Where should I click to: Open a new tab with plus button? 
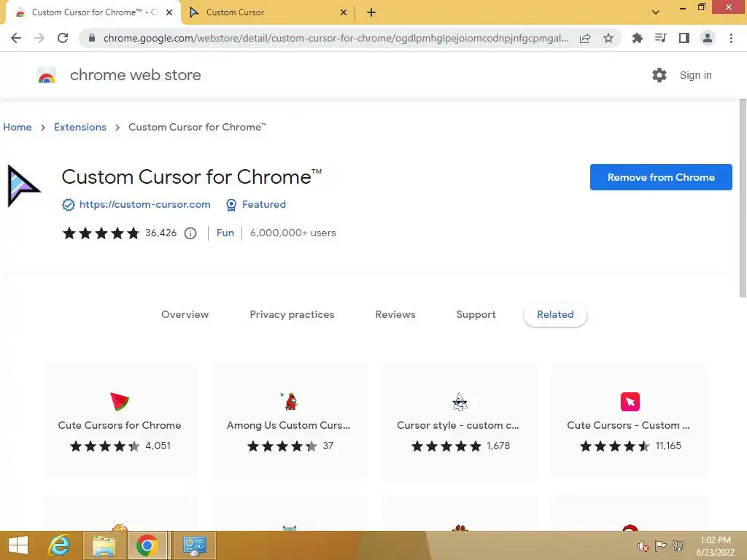[371, 12]
